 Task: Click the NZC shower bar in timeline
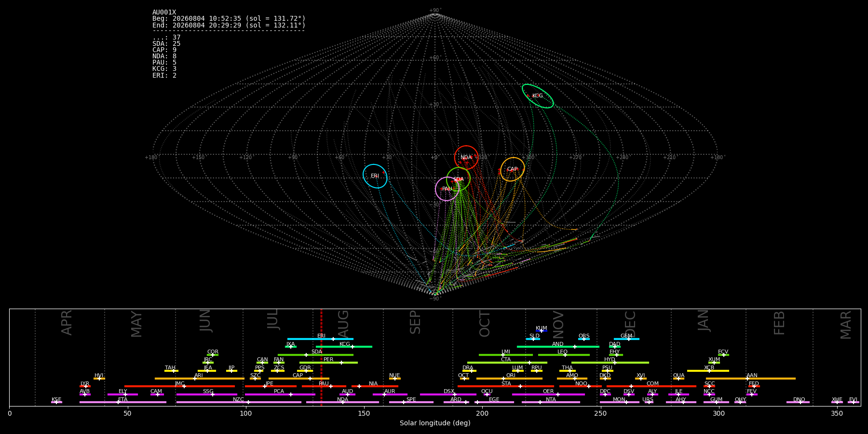coord(239,402)
